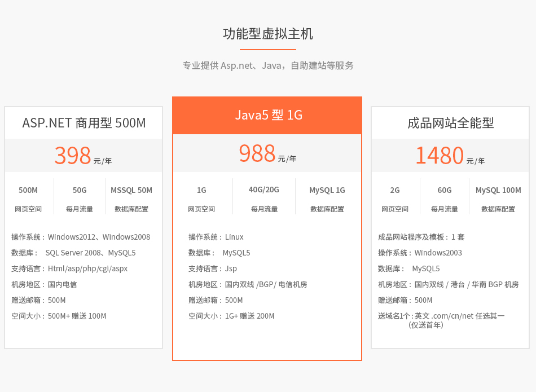Click subtitle 专业提供 Asp.net、Java，自助建站等服务
Screen dimensions: 536x392
click(267, 65)
